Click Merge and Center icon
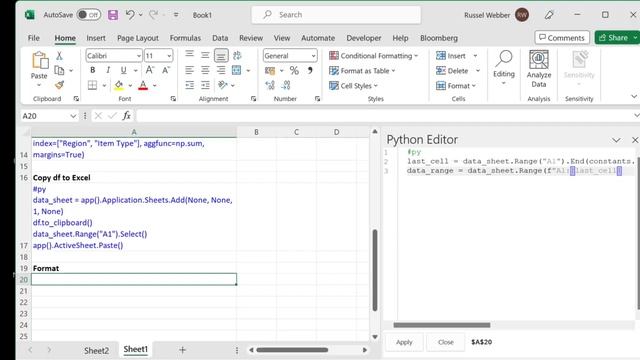 [236, 70]
